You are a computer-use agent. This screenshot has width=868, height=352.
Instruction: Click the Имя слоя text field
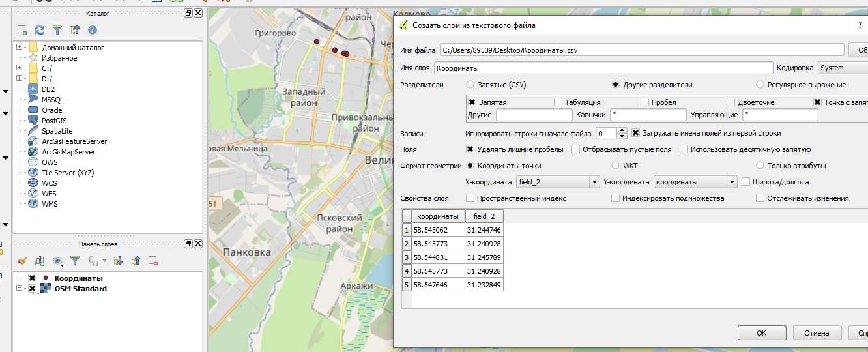603,68
